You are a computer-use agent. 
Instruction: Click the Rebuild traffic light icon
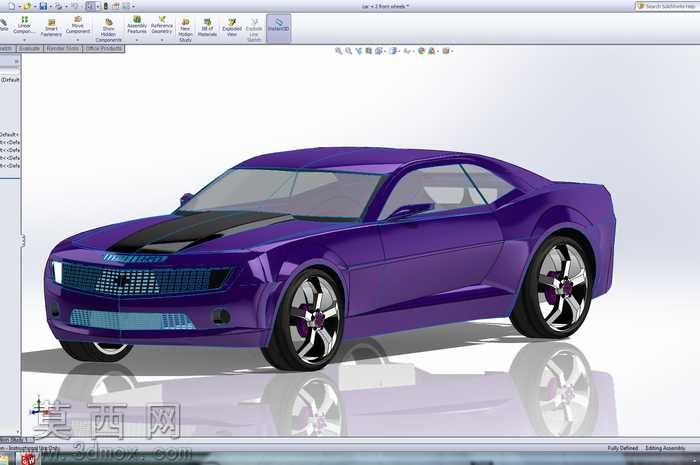[x=106, y=6]
